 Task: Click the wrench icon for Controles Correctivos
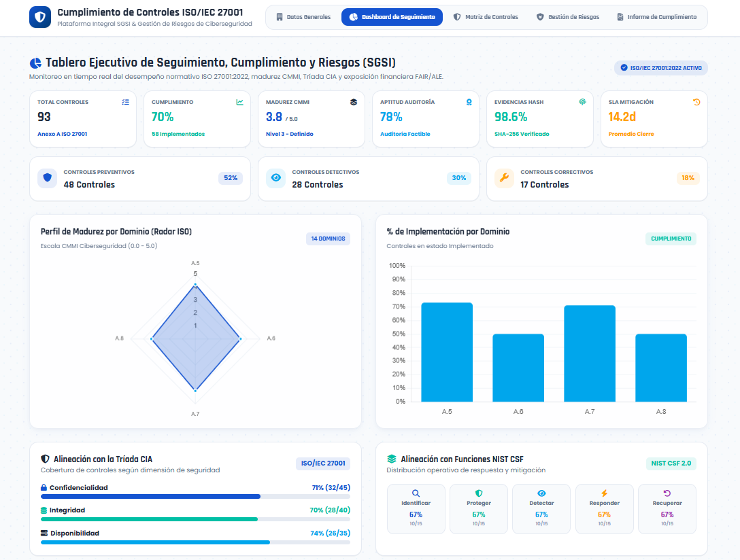pos(504,178)
